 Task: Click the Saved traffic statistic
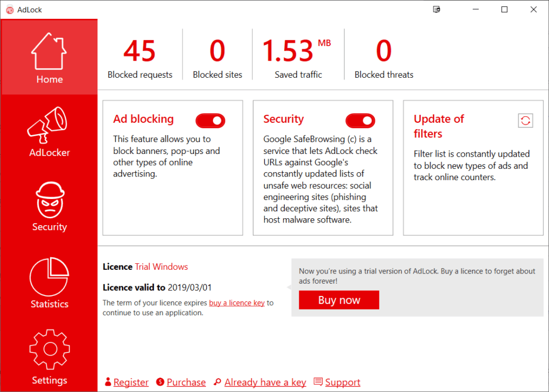click(x=298, y=59)
